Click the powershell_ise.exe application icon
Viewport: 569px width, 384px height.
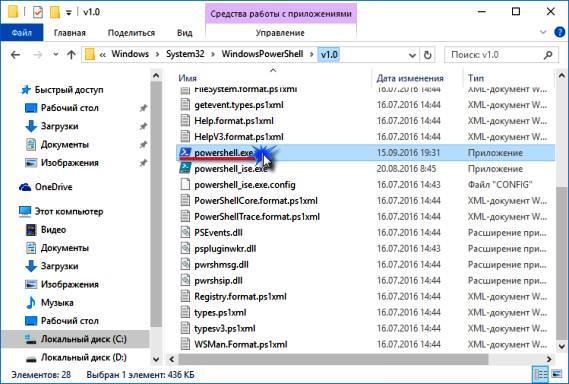[x=185, y=168]
